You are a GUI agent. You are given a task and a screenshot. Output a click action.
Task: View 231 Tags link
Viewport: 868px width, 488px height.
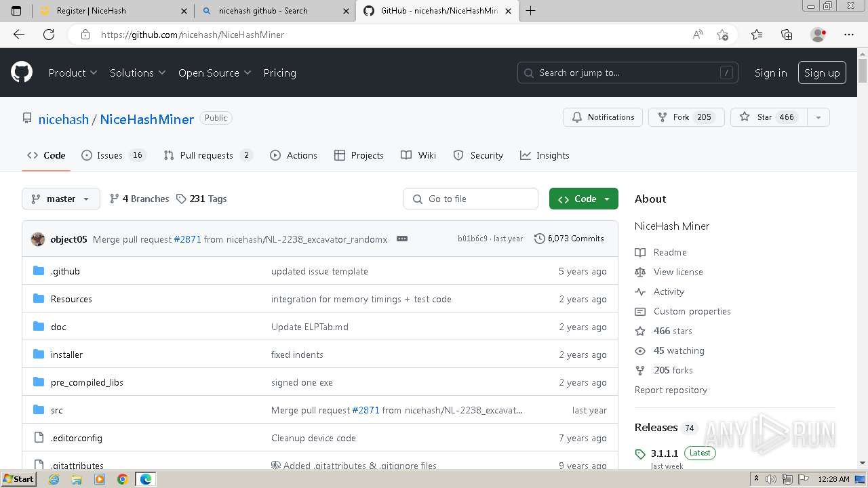point(201,199)
